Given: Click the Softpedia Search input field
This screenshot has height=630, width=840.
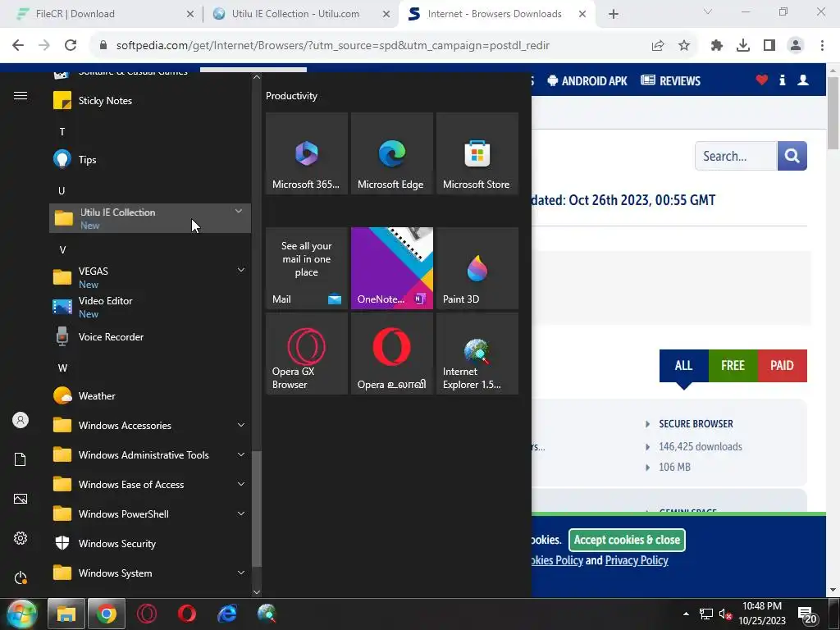Looking at the screenshot, I should [x=736, y=156].
